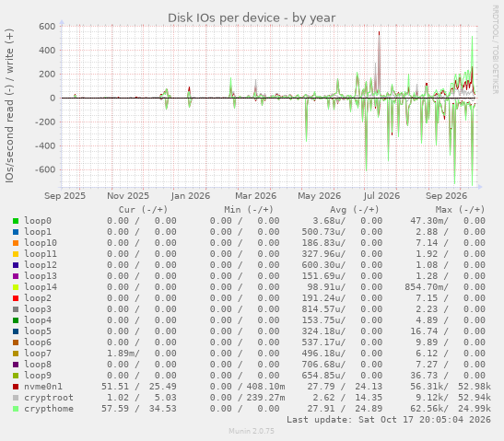This screenshot has height=441, width=504.
Task: Click the 'Sep 2025' x-axis label
Action: pos(64,196)
